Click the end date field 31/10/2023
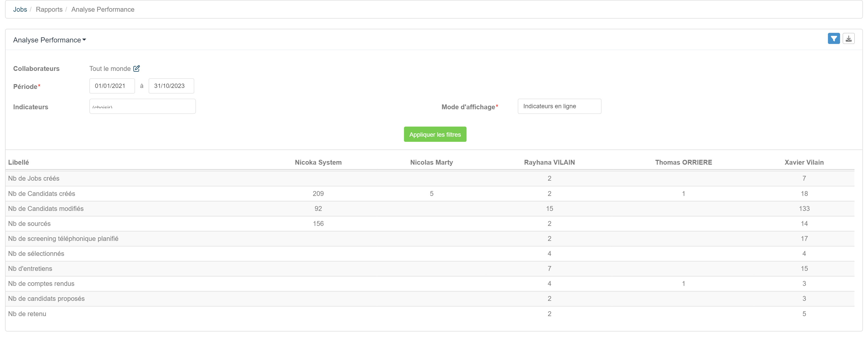Viewport: 868px width, 342px height. coord(171,86)
